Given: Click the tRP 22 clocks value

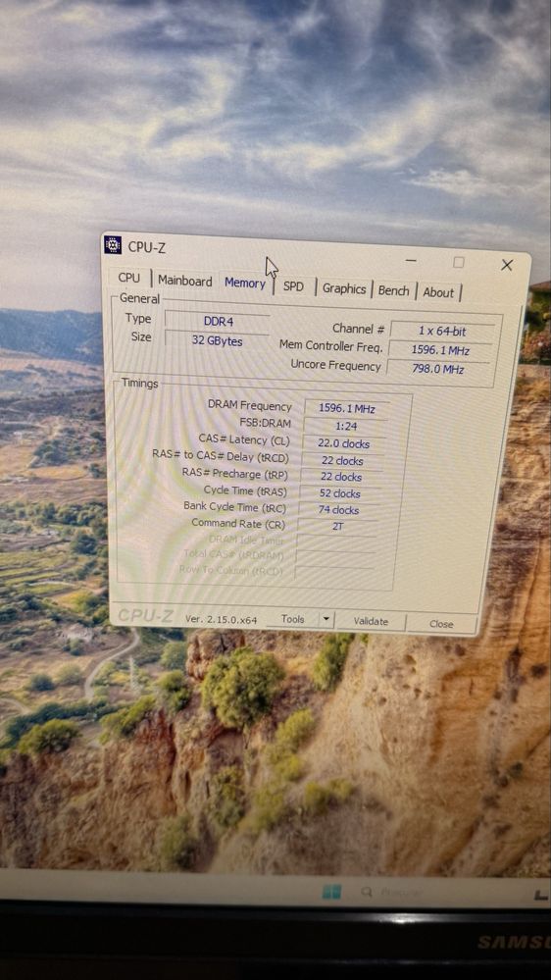Looking at the screenshot, I should tap(340, 477).
